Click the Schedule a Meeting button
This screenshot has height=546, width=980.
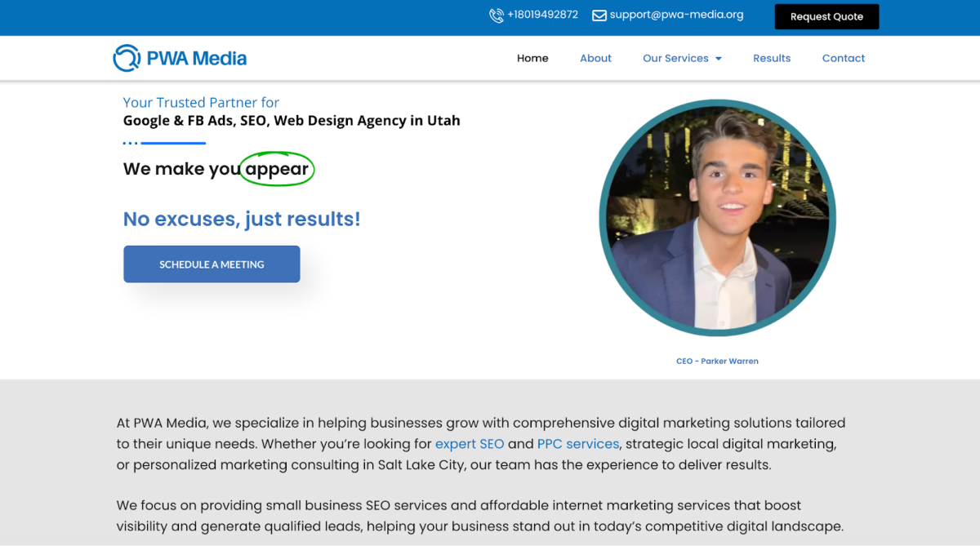[x=212, y=264]
